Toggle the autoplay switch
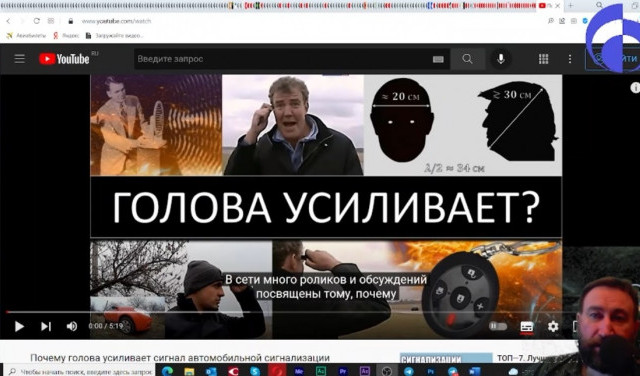 click(498, 326)
